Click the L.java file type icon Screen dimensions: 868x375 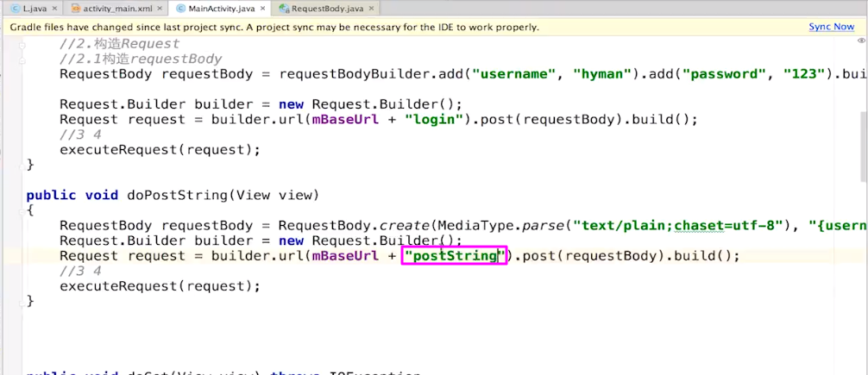[x=15, y=9]
